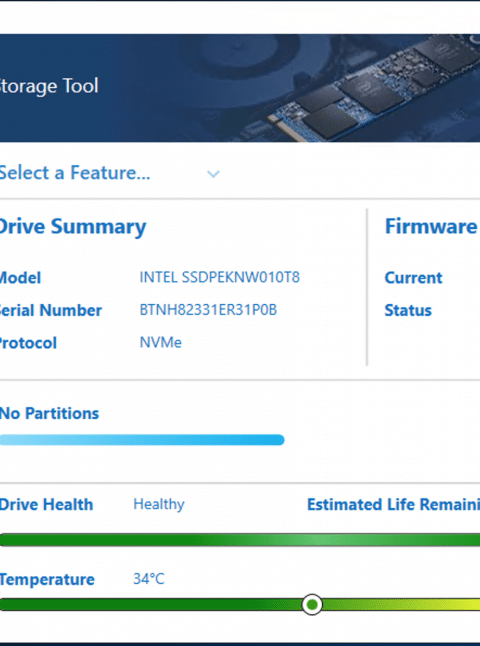Click the serial number BTNH82331ER31P0B
This screenshot has height=646, width=480.
point(208,310)
